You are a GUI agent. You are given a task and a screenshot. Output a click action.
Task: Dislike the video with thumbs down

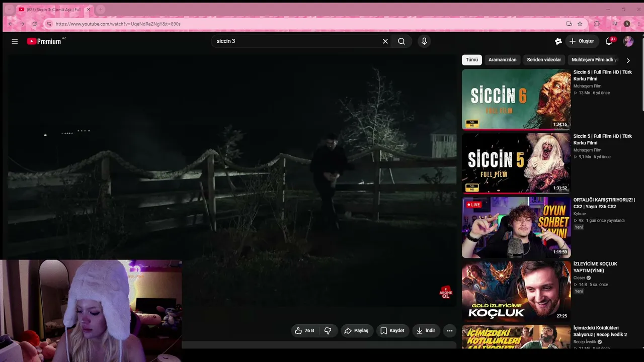coord(328,331)
